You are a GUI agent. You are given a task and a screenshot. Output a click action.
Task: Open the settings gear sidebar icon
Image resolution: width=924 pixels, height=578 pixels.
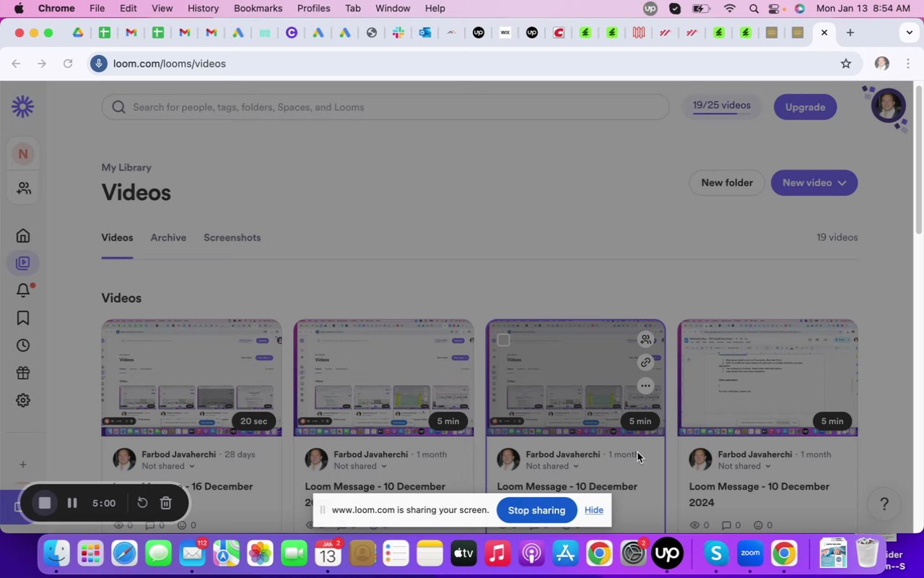[23, 400]
